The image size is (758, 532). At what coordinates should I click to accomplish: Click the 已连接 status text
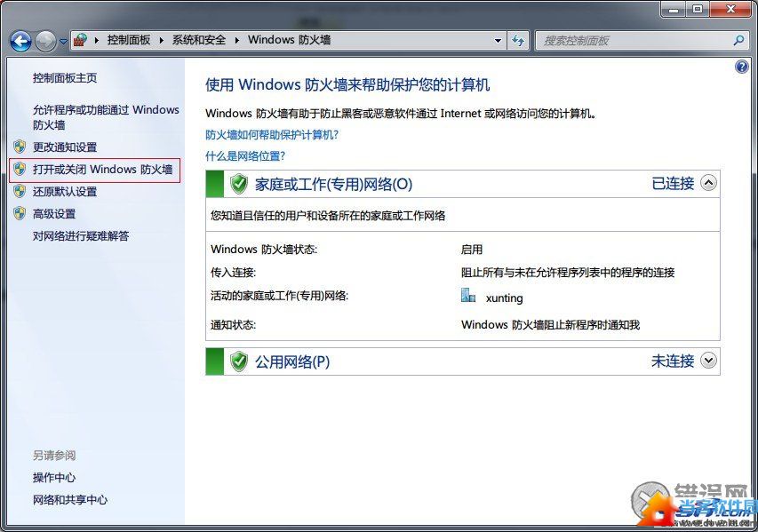point(673,183)
